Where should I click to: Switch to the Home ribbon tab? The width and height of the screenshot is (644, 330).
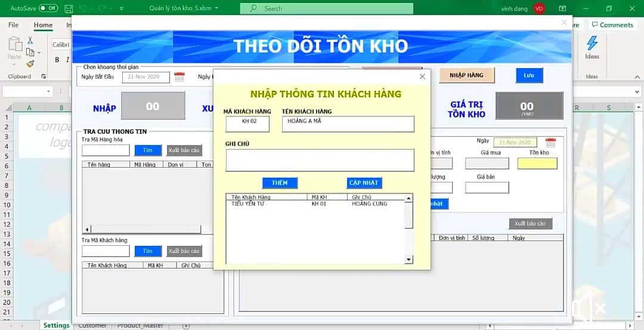click(x=43, y=25)
